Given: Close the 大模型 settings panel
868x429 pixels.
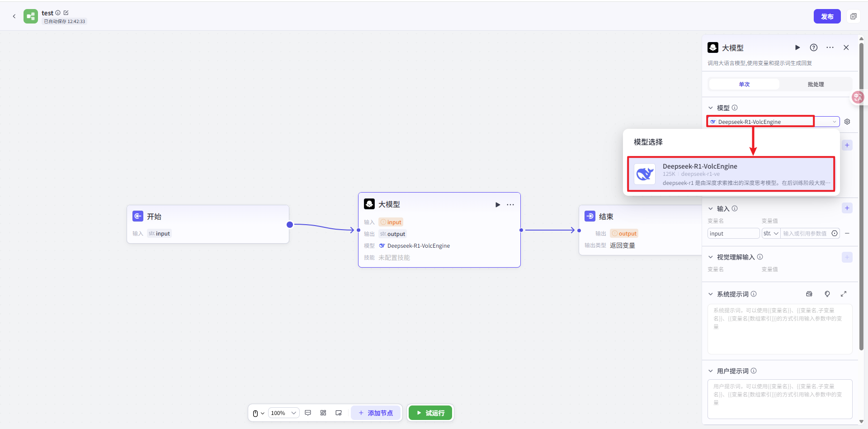Looking at the screenshot, I should coord(846,47).
